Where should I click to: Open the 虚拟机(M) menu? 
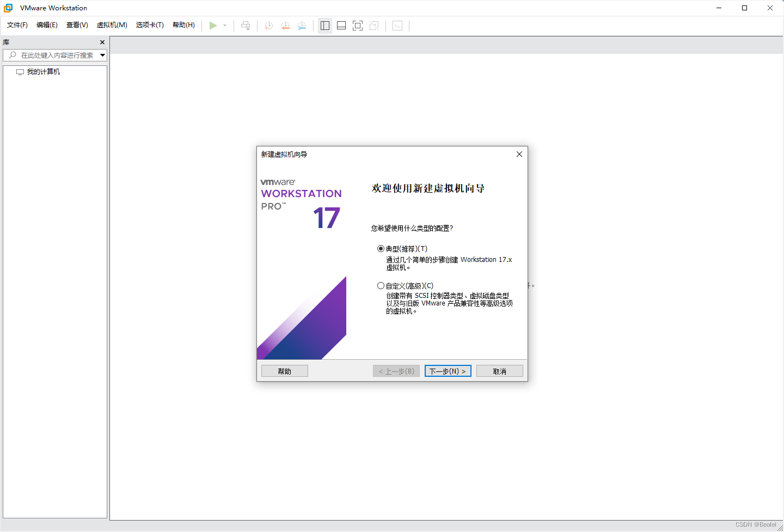[x=112, y=25]
